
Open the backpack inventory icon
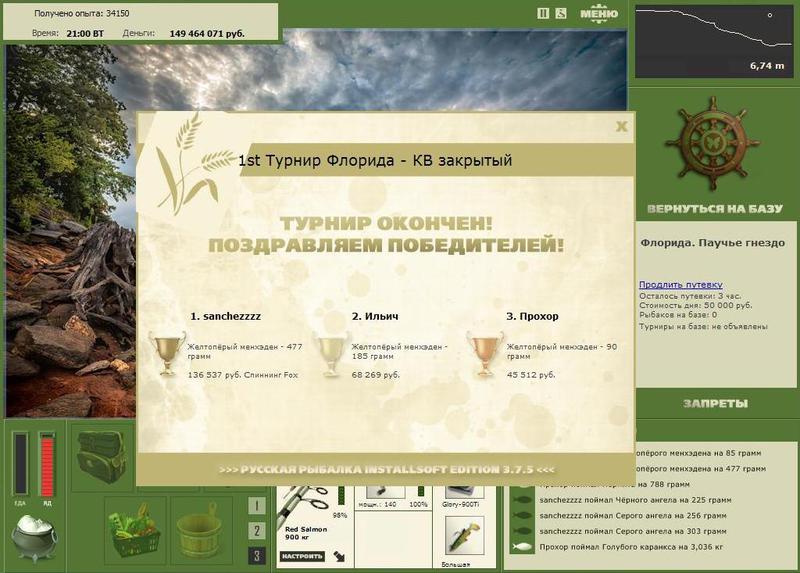pyautogui.click(x=101, y=456)
